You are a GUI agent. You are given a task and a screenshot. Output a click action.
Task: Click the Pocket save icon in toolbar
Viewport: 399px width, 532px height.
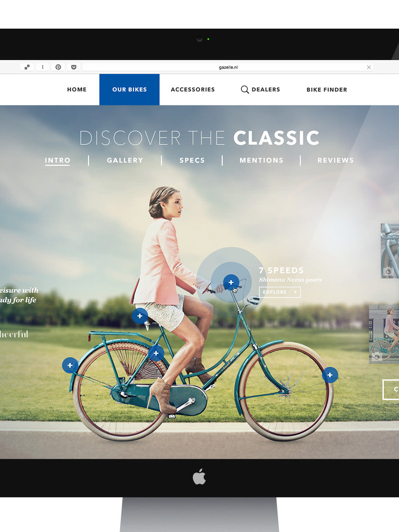coord(73,67)
